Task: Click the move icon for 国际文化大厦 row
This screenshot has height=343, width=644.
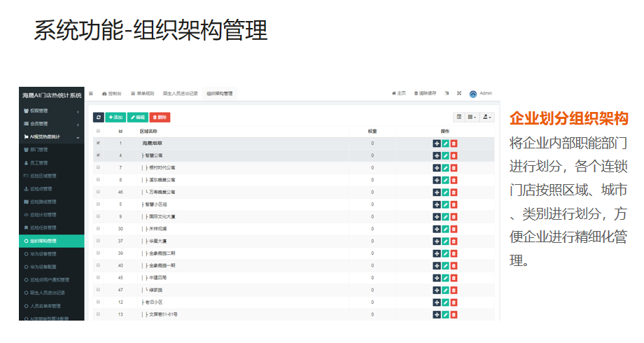Action: tap(437, 216)
